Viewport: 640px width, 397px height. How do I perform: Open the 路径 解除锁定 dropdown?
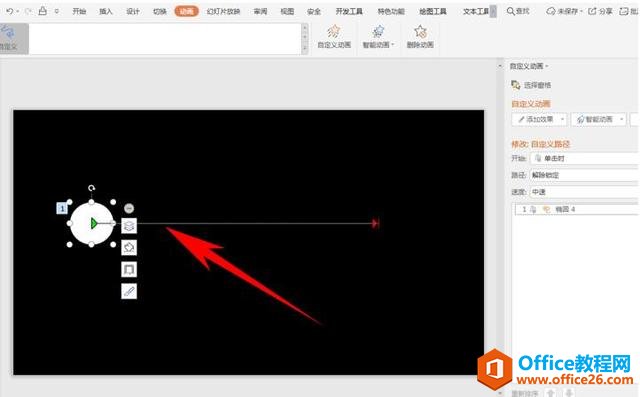click(584, 175)
